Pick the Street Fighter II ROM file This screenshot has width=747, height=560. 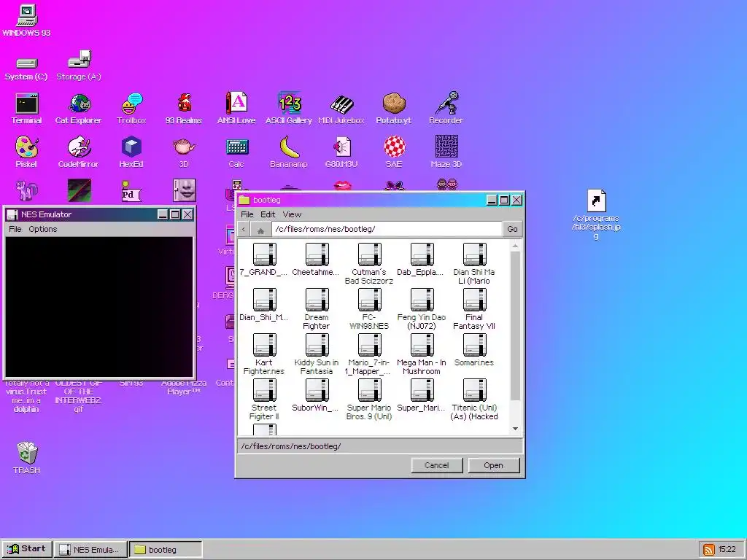pos(264,400)
